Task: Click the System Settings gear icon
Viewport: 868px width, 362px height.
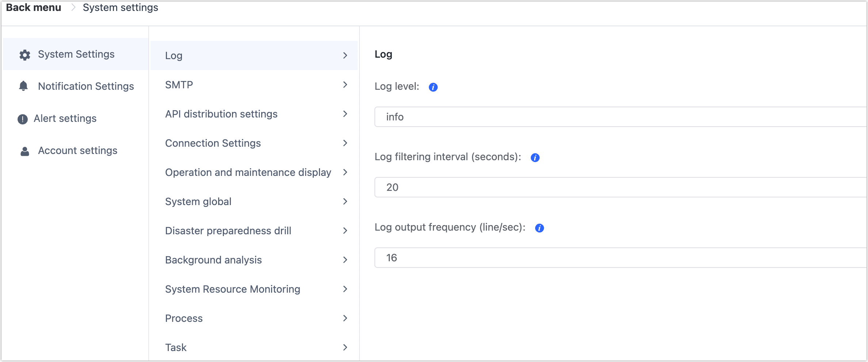Action: tap(24, 55)
